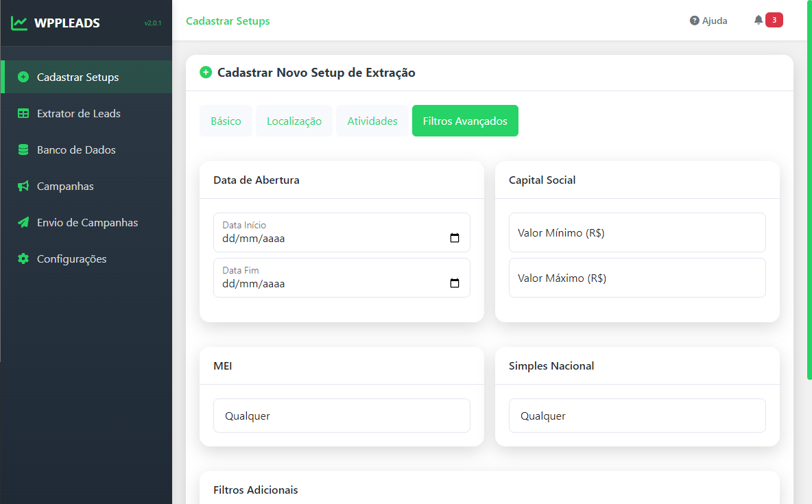This screenshot has height=504, width=812.
Task: Switch to the Básico tab
Action: 226,120
